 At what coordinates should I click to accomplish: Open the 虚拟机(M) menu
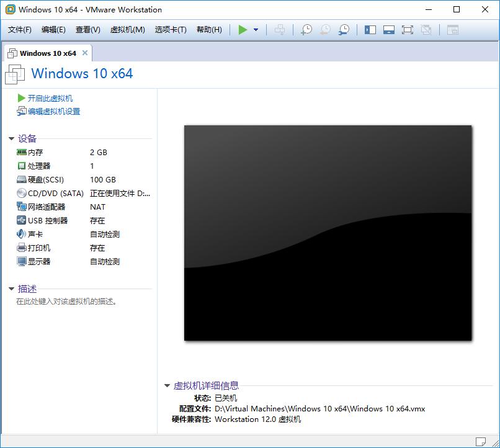[x=127, y=29]
